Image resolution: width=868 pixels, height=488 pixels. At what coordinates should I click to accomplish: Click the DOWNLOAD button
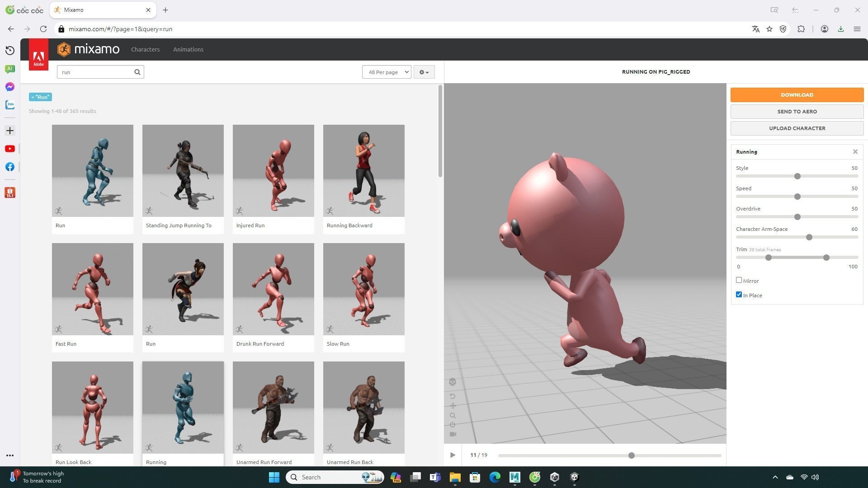click(x=797, y=95)
